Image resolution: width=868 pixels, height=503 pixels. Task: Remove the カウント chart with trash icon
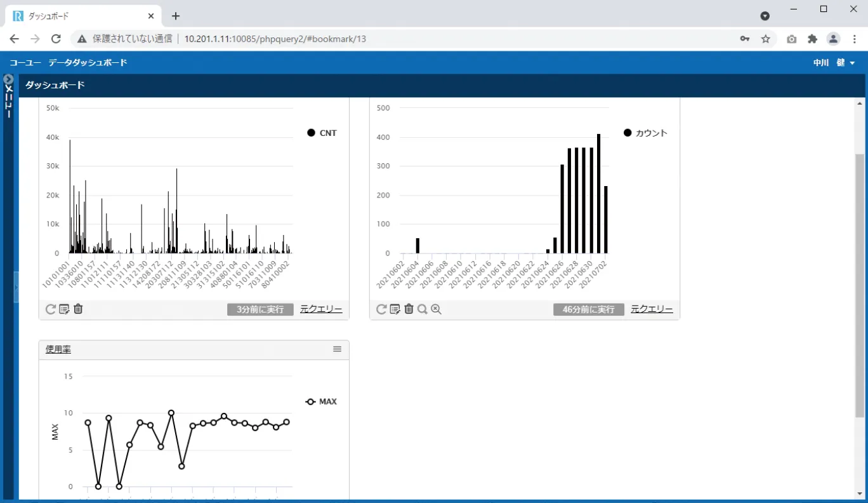[x=409, y=309]
